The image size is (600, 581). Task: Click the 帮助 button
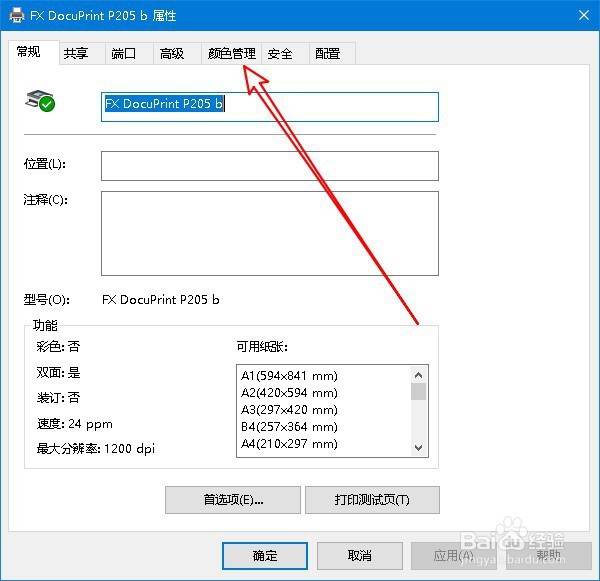click(x=549, y=556)
